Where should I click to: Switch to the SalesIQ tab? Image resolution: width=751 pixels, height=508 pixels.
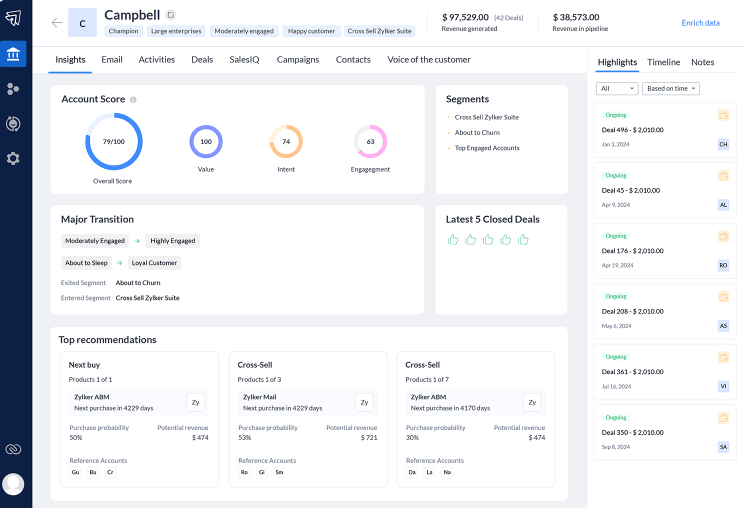245,60
